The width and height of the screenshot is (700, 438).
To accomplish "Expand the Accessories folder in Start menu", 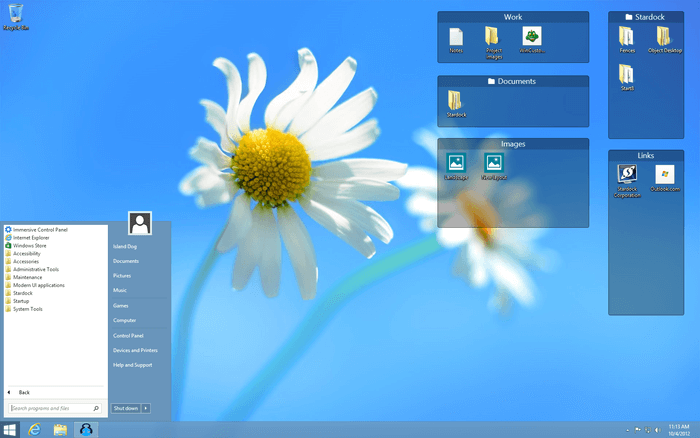I will (x=26, y=261).
